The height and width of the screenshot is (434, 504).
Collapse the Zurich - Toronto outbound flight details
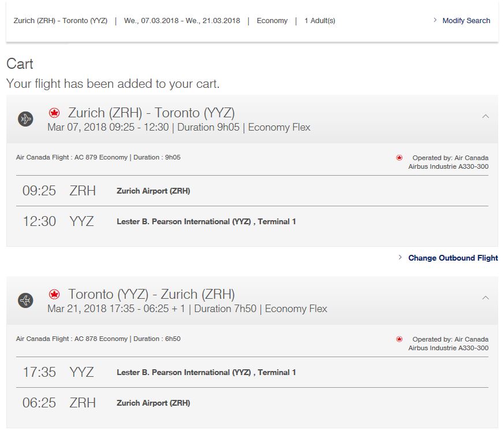click(x=486, y=116)
